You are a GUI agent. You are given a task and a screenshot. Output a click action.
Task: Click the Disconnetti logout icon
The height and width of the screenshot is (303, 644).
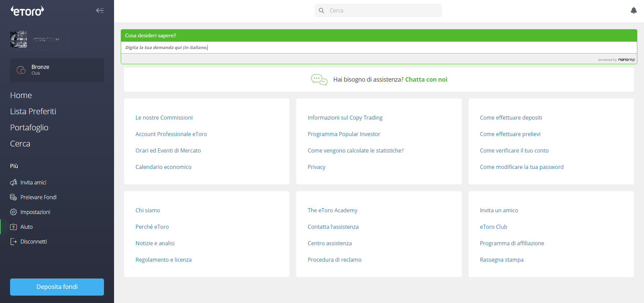point(13,242)
